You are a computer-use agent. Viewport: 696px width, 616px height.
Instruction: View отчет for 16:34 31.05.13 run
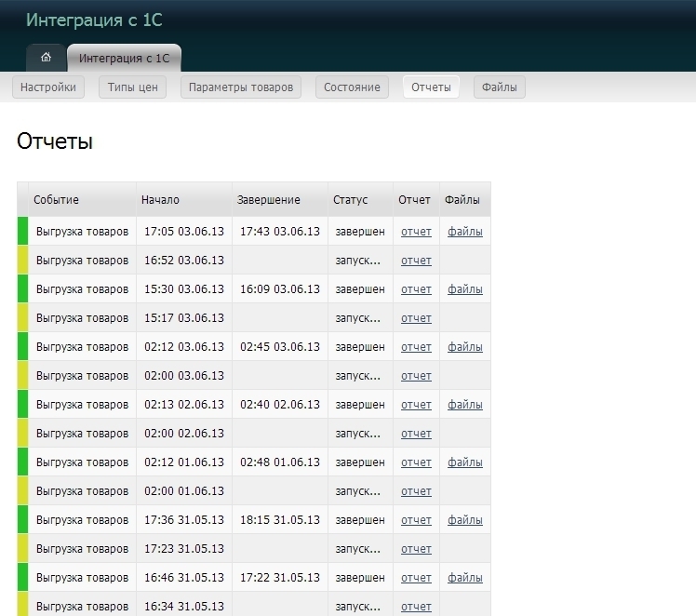(x=416, y=607)
